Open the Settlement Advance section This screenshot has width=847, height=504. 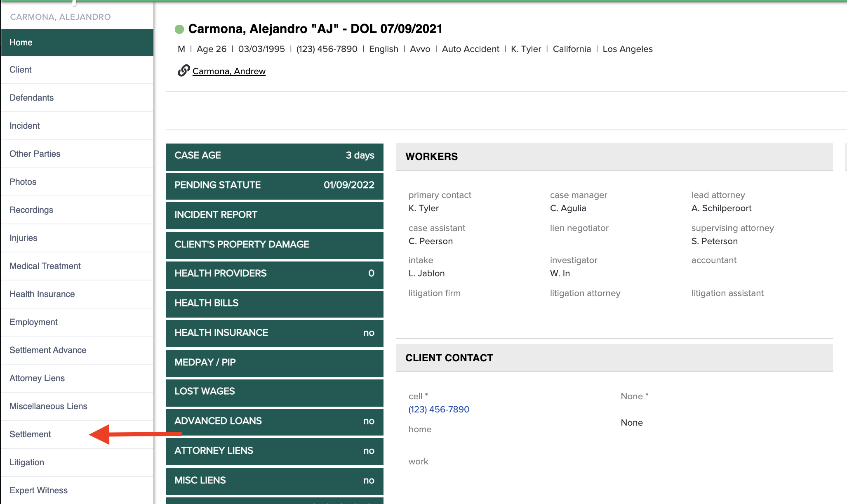pos(47,350)
